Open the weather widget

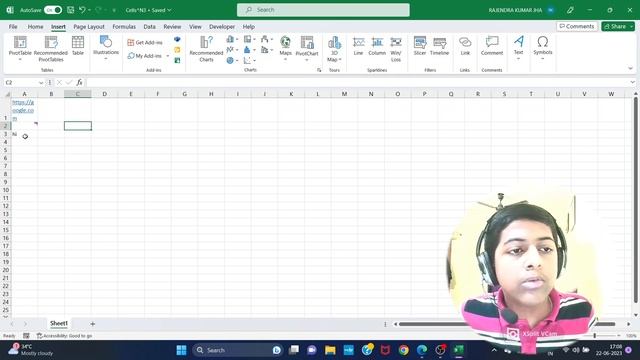(x=31, y=350)
